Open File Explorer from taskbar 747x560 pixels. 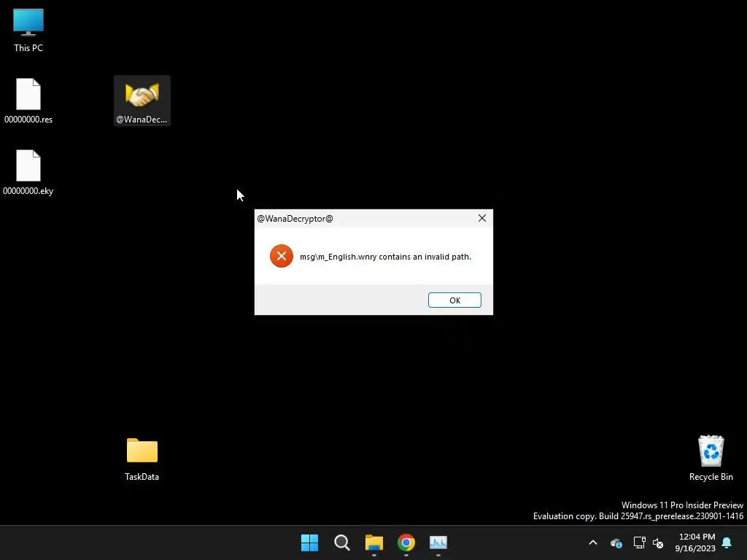pyautogui.click(x=374, y=542)
